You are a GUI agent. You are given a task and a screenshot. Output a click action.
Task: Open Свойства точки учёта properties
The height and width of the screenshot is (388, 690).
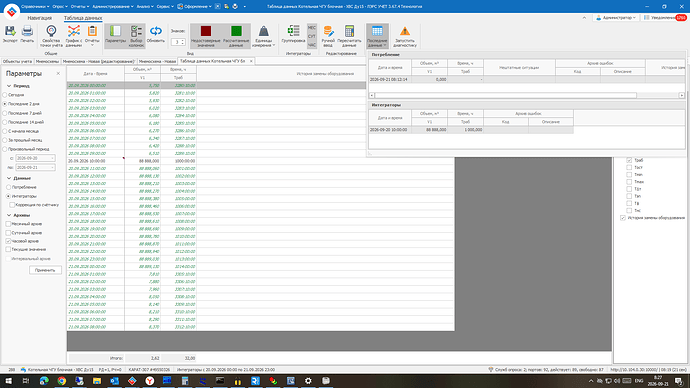51,36
